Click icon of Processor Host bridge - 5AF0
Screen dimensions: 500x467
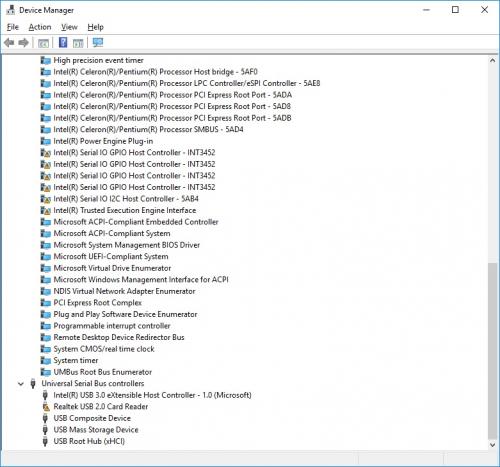point(45,72)
